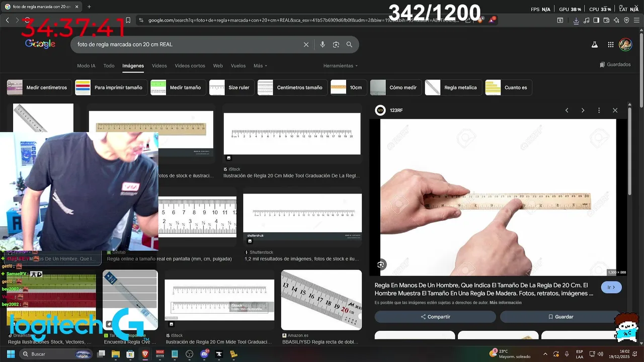Toggle the browser sidebar panel
Screen dimensions: 644x362
click(x=596, y=20)
